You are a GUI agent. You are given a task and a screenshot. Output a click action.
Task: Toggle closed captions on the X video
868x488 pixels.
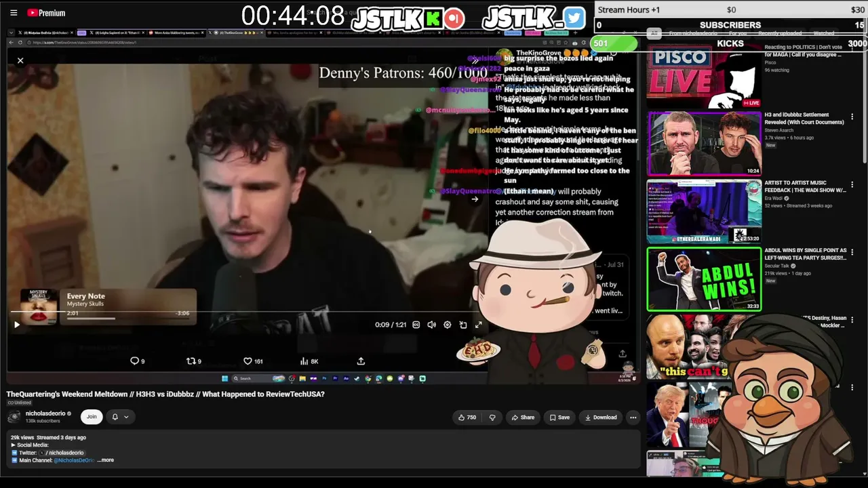pyautogui.click(x=416, y=325)
